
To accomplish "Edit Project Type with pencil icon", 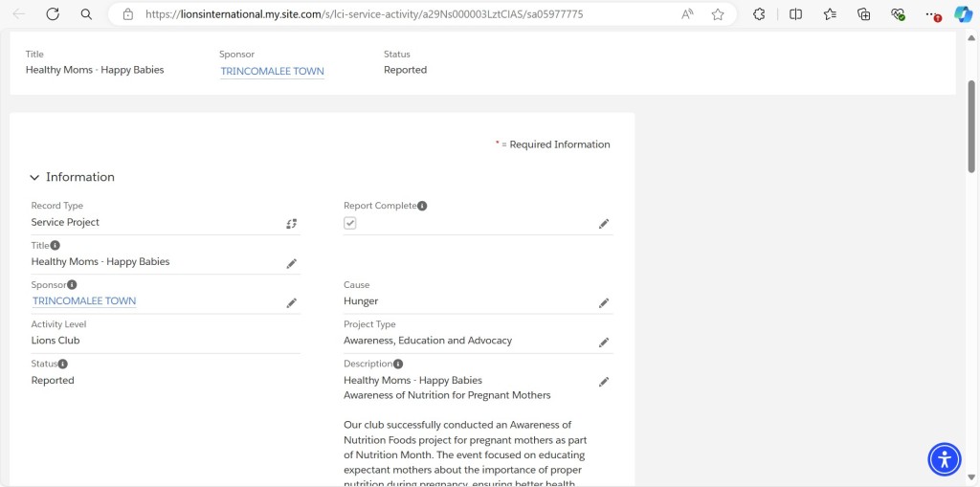I will (x=604, y=343).
